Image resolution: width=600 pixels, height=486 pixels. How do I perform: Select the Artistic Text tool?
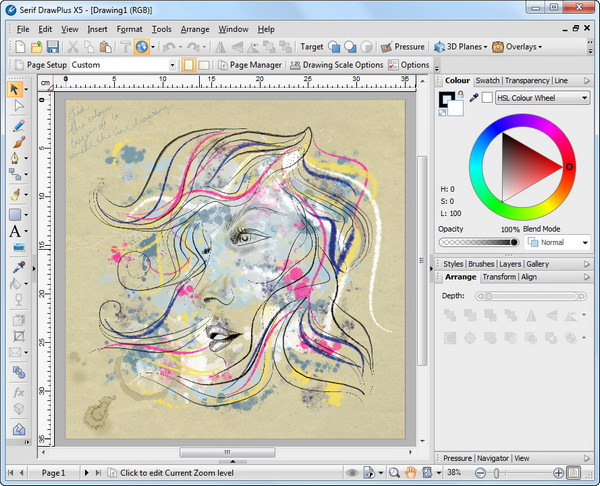coord(15,231)
